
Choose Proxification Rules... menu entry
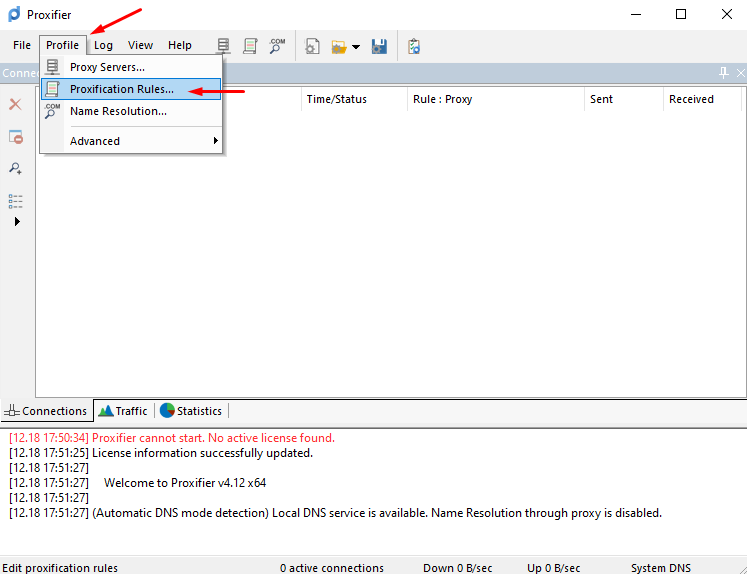tap(131, 89)
